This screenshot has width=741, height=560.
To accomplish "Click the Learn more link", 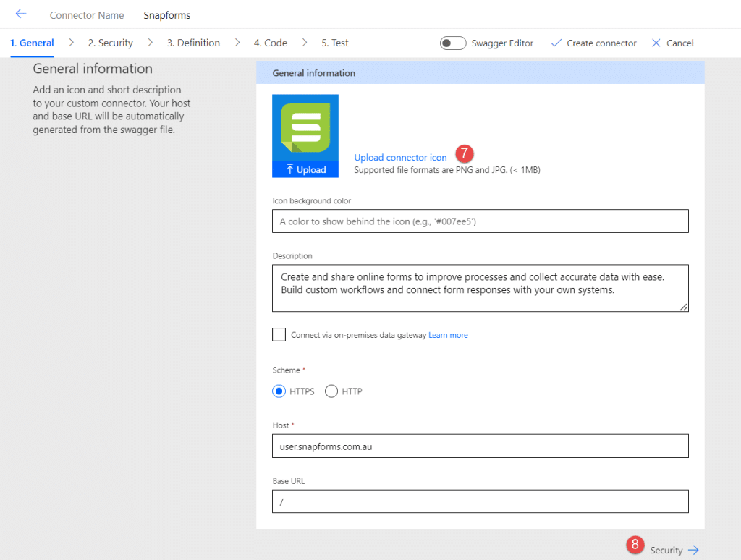I will coord(448,334).
